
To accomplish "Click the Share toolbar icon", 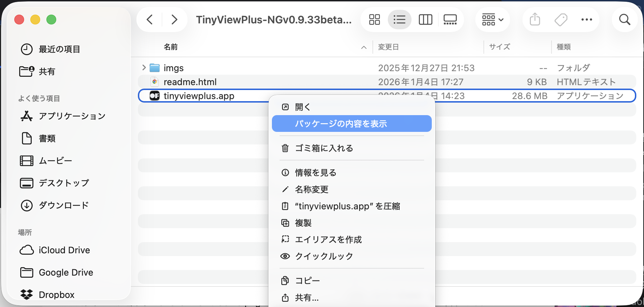I will pos(535,20).
